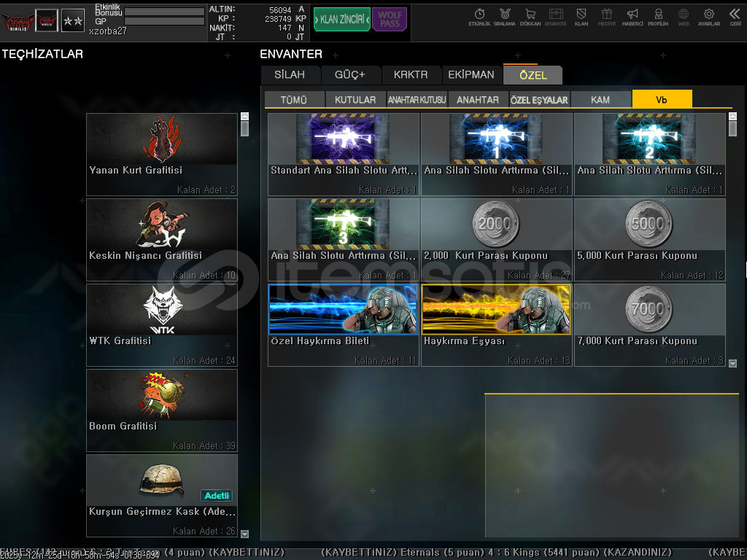Select the ÖZEL EŞYALAR sub-tab
This screenshot has width=747, height=560.
[539, 99]
